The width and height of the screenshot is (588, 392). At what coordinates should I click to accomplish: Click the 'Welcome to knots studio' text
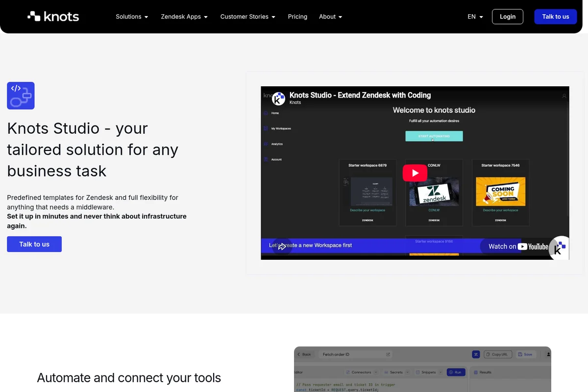click(x=434, y=110)
